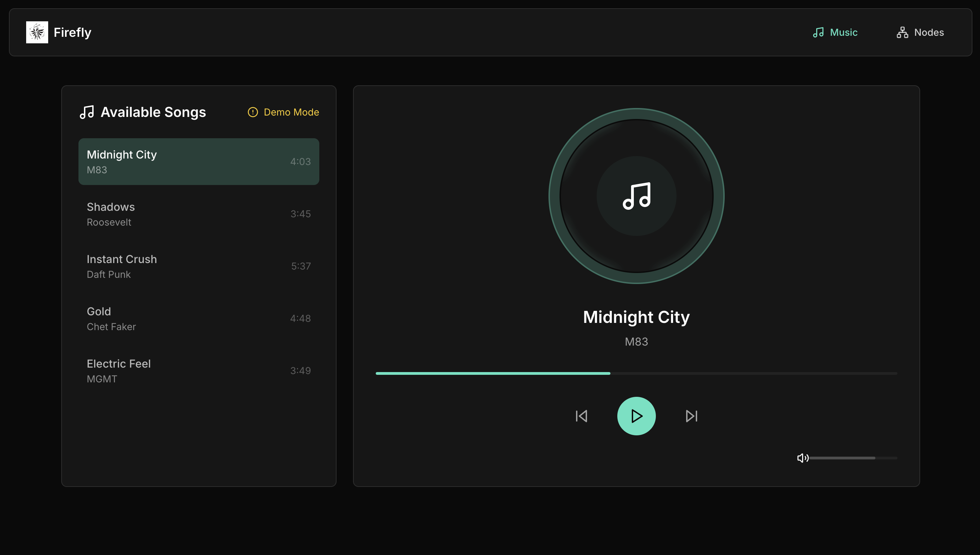980x555 pixels.
Task: Seek within the song progress bar
Action: coord(637,373)
